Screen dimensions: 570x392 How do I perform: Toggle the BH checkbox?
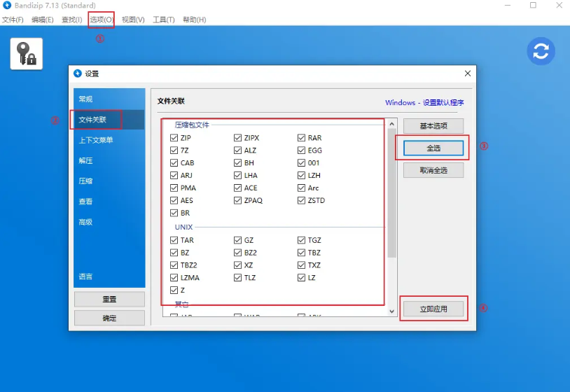238,163
